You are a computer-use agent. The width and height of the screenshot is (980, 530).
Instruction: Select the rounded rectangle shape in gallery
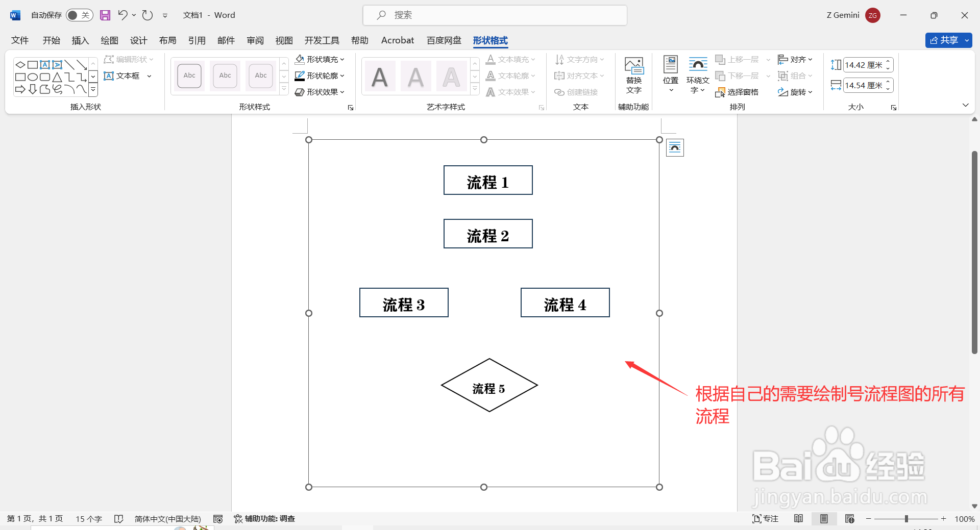(x=45, y=77)
